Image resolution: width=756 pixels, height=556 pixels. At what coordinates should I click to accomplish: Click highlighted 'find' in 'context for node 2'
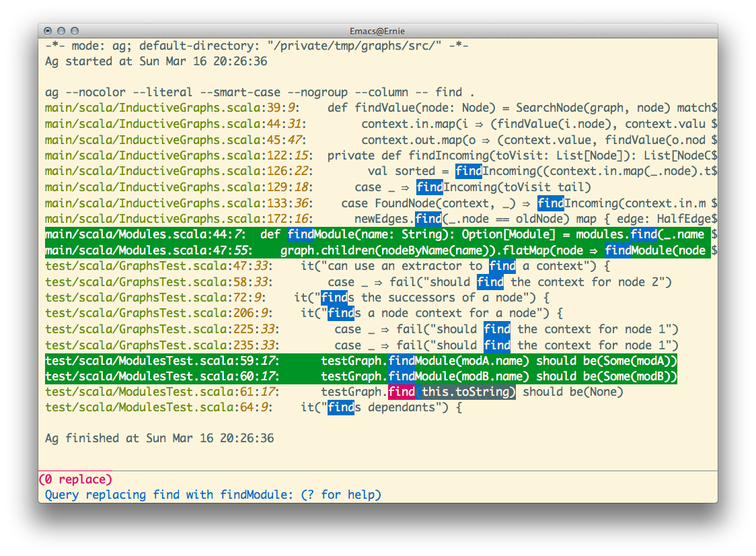click(x=490, y=282)
